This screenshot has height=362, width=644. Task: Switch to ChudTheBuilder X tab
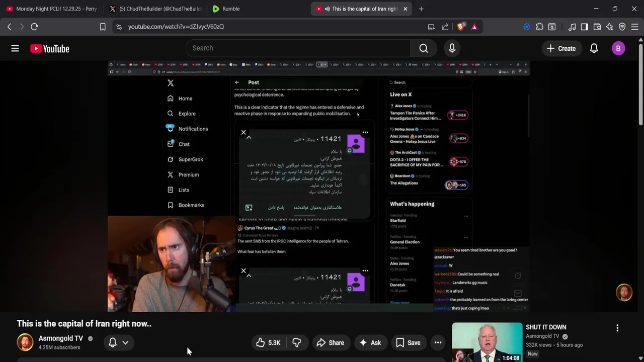coord(154,9)
